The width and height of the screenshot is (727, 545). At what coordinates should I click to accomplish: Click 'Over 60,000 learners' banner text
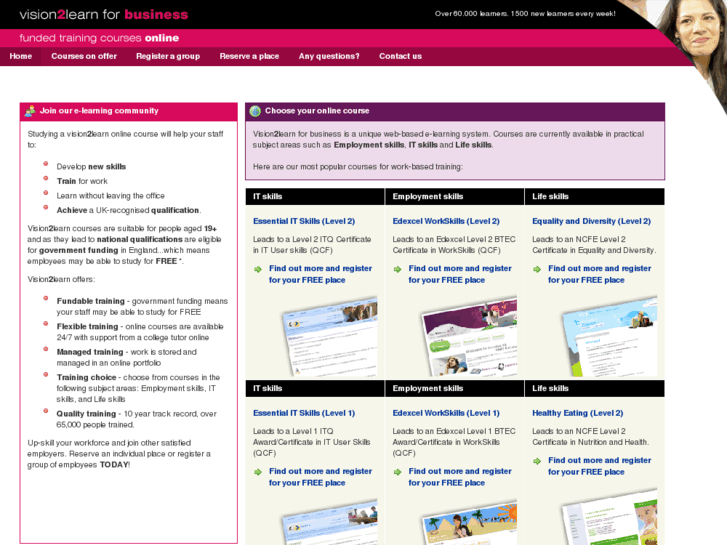click(525, 14)
